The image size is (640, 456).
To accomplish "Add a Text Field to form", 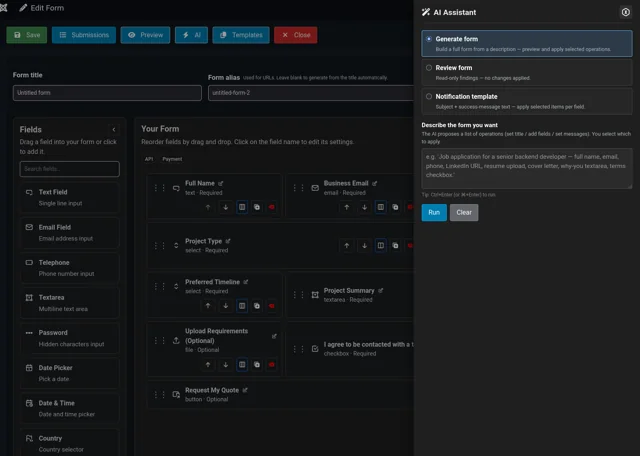I will click(x=69, y=198).
